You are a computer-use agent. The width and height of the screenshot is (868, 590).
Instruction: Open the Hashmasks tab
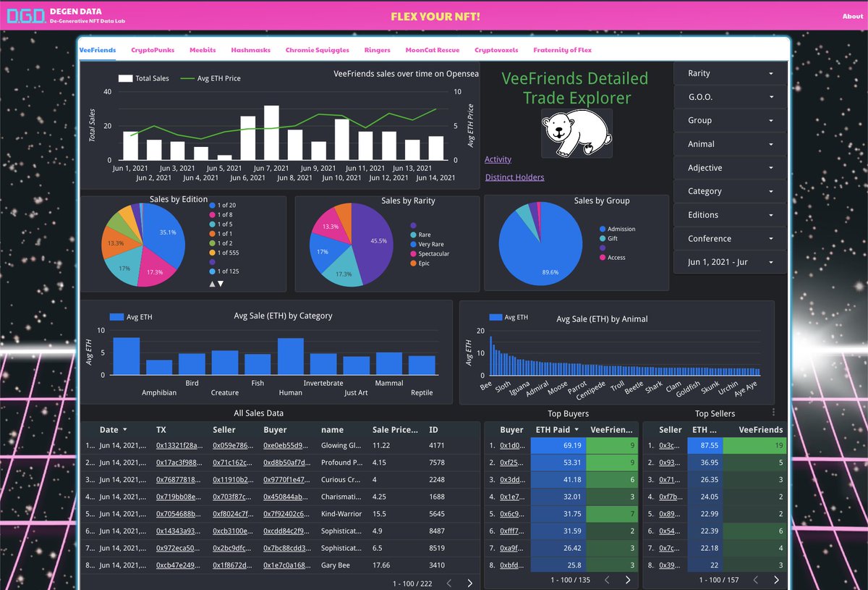coord(251,50)
